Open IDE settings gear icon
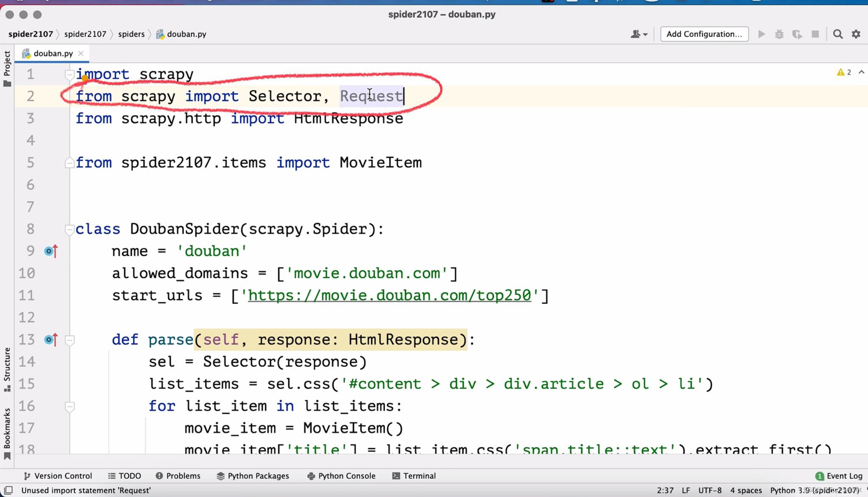This screenshot has width=868, height=497. pos(856,34)
